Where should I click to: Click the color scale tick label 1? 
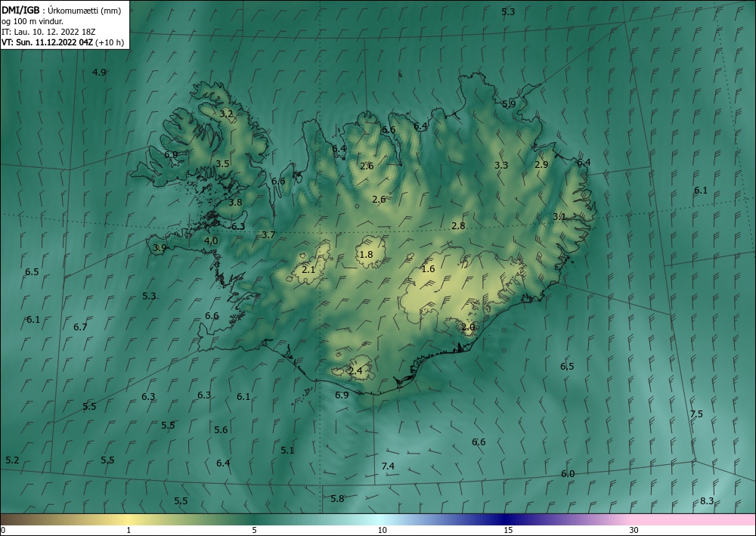tap(129, 530)
